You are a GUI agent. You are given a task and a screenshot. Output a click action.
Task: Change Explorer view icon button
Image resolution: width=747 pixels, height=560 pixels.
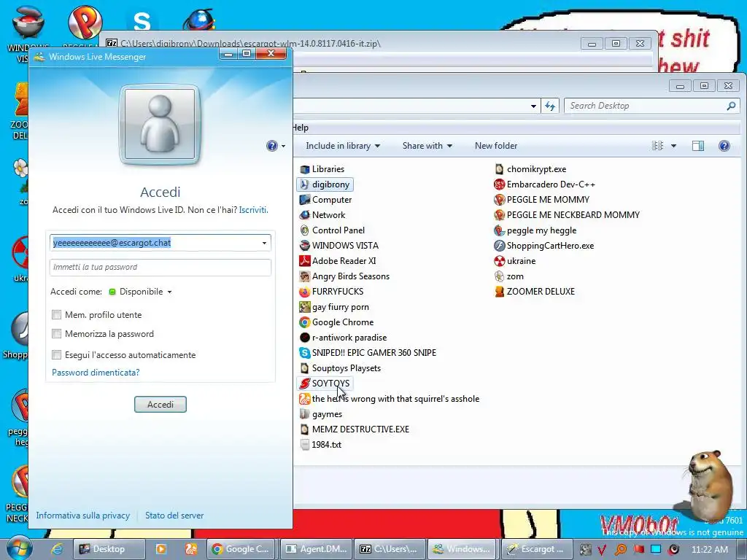[657, 146]
